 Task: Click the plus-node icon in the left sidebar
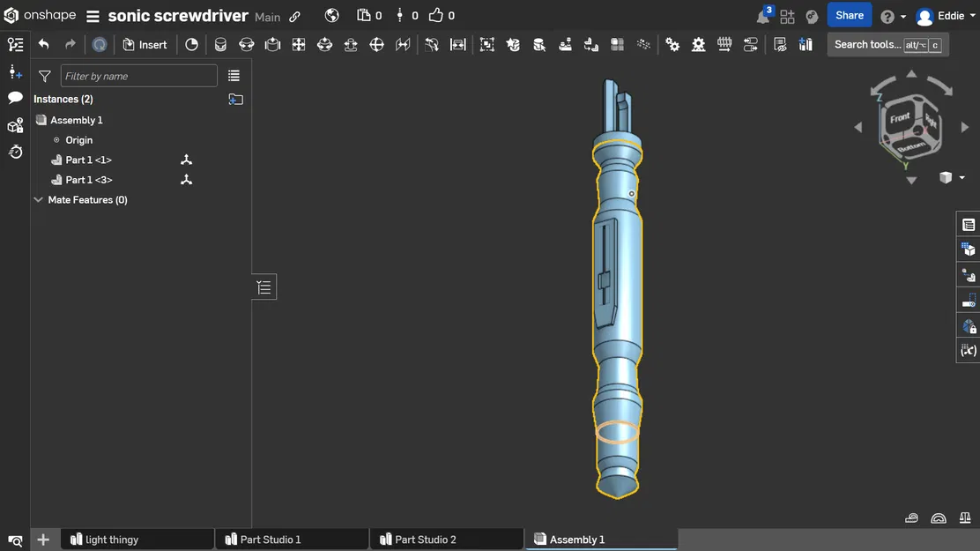(x=15, y=72)
